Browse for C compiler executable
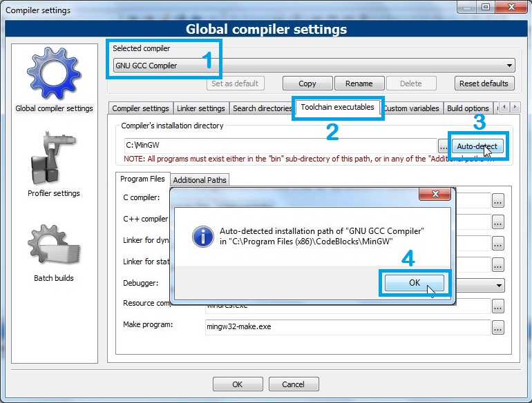532x403 pixels. tap(497, 201)
